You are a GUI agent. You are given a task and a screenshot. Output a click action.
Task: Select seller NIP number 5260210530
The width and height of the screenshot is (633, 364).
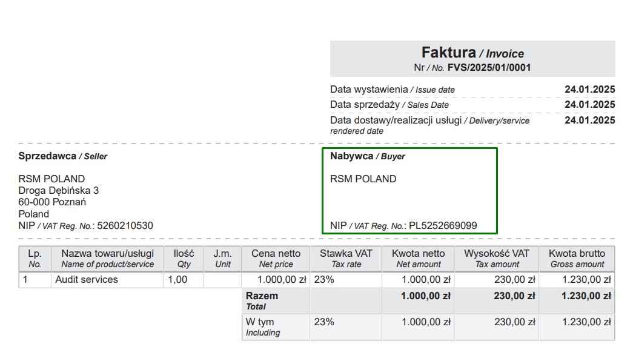tap(125, 226)
